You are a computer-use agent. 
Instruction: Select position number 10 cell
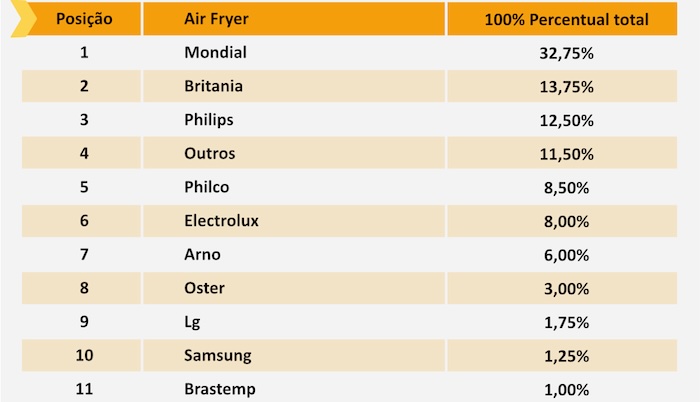[84, 356]
